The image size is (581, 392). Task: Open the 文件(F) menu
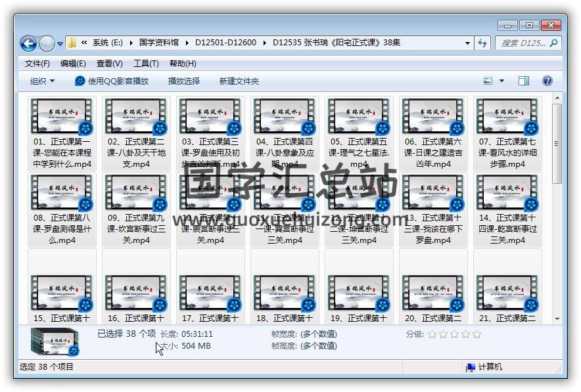[x=37, y=64]
